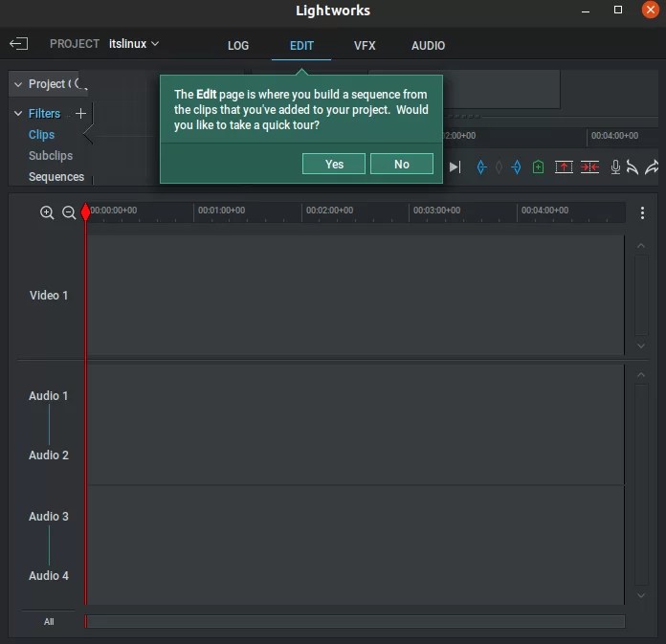
Task: Click the exit project icon
Action: click(x=19, y=44)
